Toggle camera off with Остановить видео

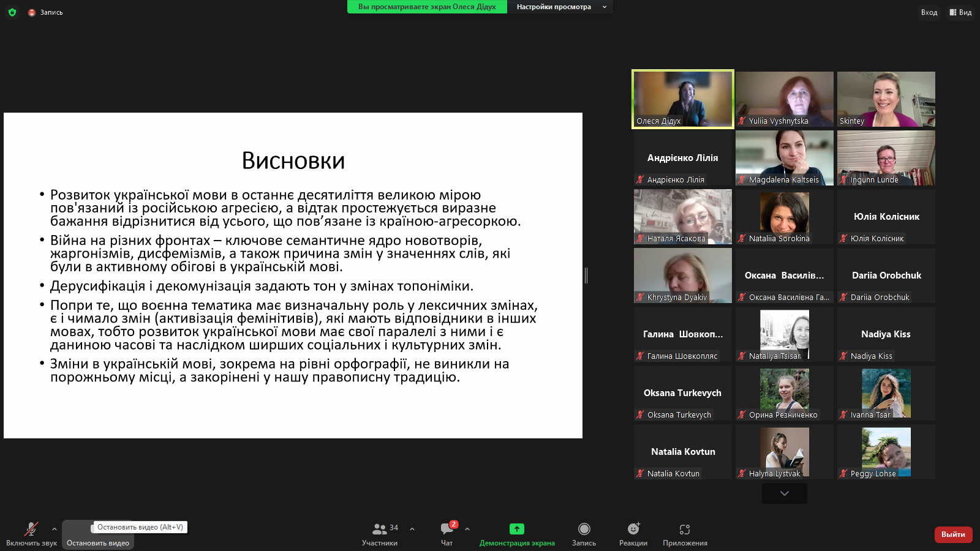point(98,542)
